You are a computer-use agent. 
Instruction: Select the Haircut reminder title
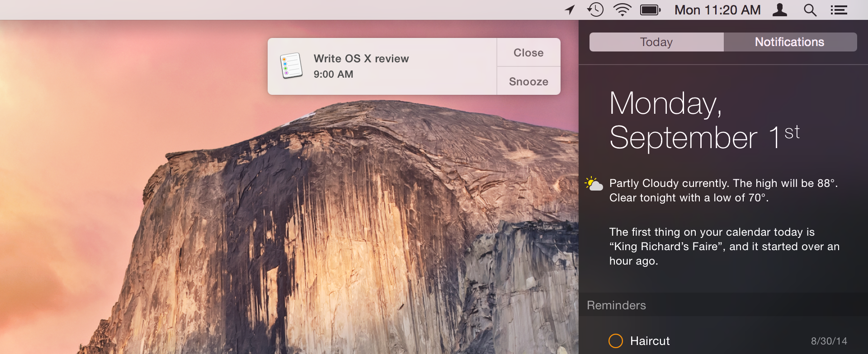pos(650,341)
